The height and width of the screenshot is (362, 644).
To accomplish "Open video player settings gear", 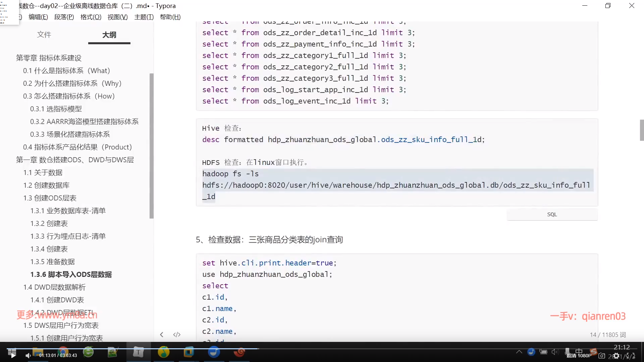I will click(x=616, y=356).
